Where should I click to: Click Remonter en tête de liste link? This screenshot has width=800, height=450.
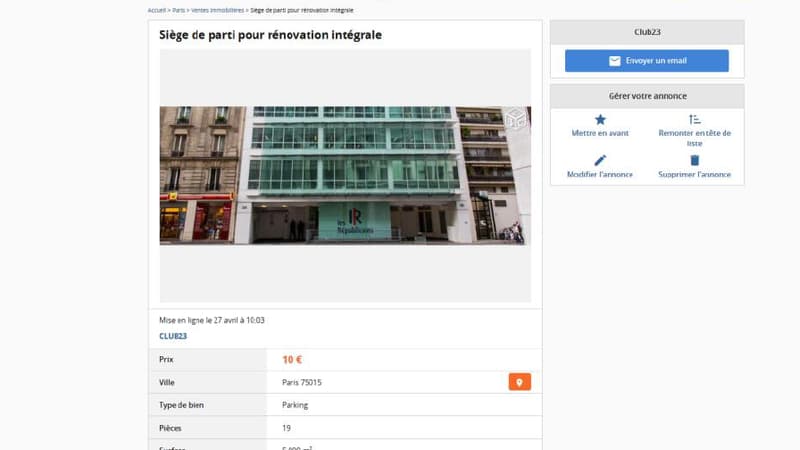[x=694, y=138]
